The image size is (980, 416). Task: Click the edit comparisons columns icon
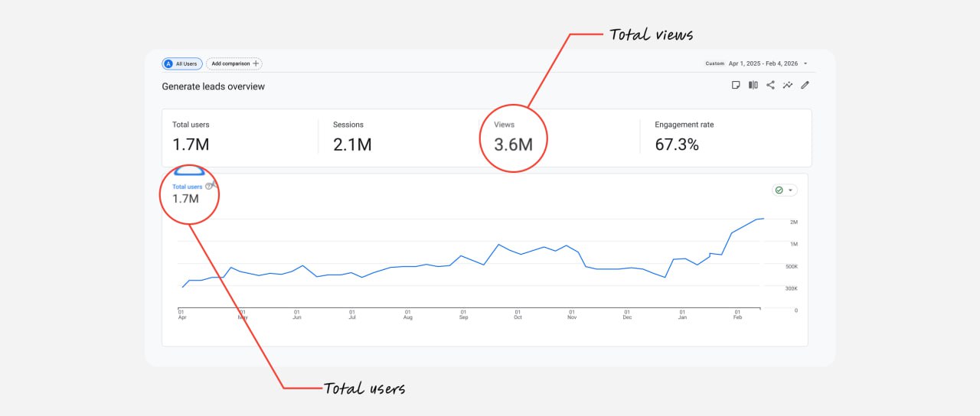[753, 85]
